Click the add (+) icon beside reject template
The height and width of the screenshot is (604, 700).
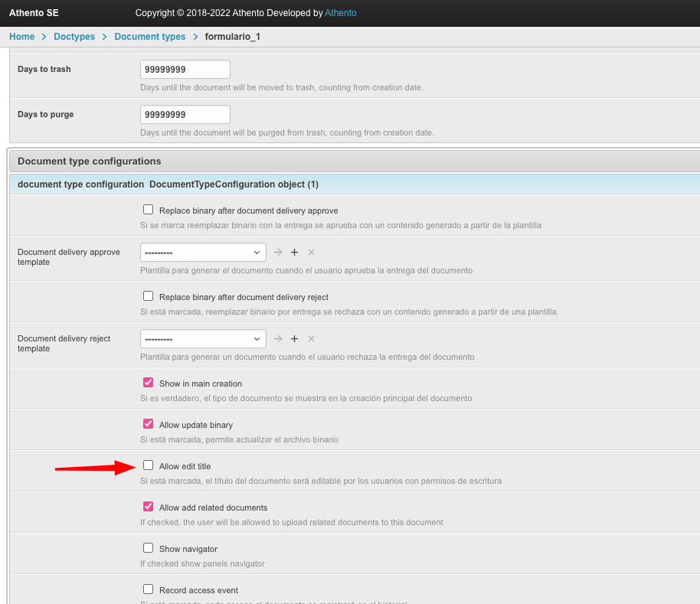[x=294, y=339]
